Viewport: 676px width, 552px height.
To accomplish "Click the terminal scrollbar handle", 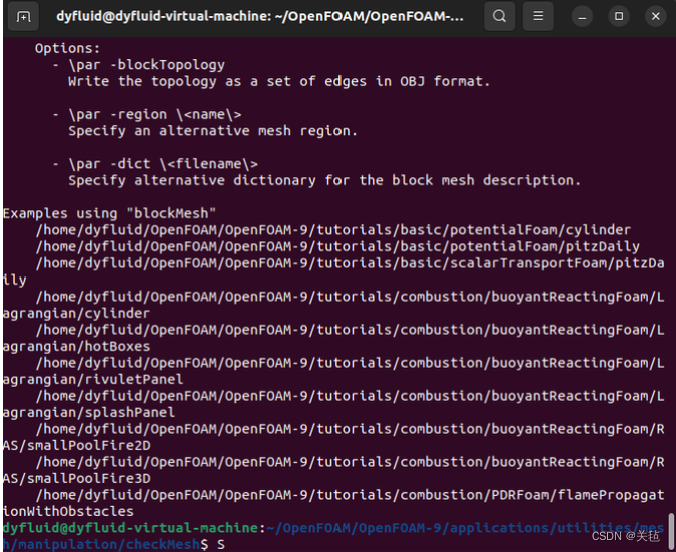I will click(x=671, y=532).
